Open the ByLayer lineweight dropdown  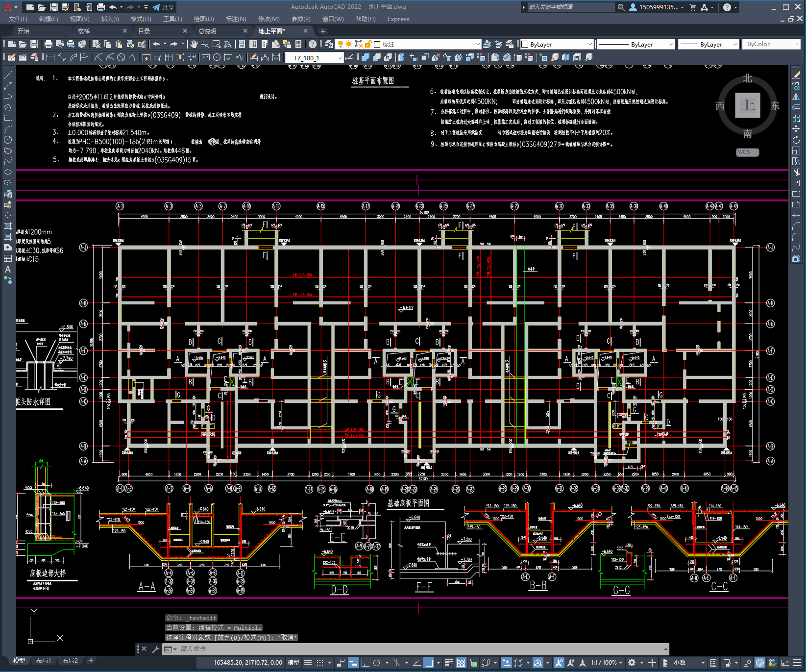(708, 44)
